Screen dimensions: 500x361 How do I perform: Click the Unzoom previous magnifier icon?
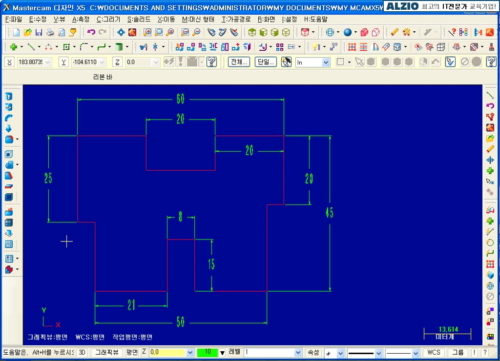[185, 32]
